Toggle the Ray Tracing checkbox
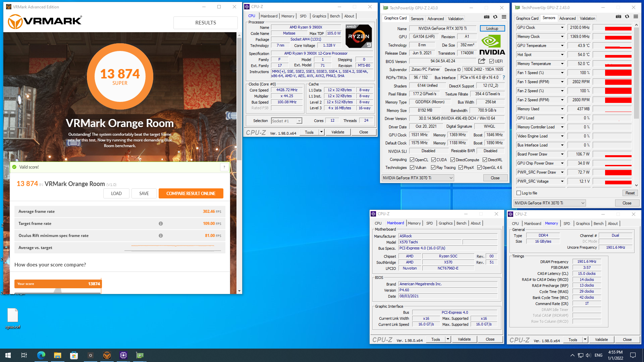The width and height of the screenshot is (644, 362). [x=433, y=168]
